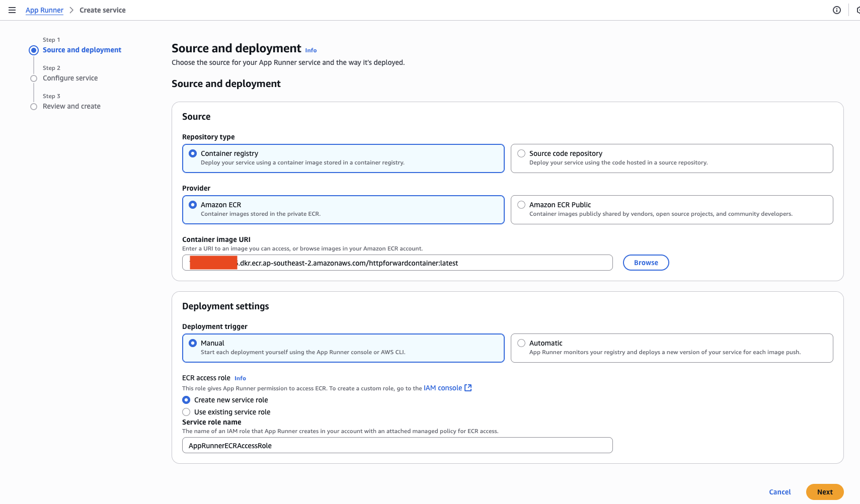
Task: Select Source code repository option
Action: tap(672, 158)
